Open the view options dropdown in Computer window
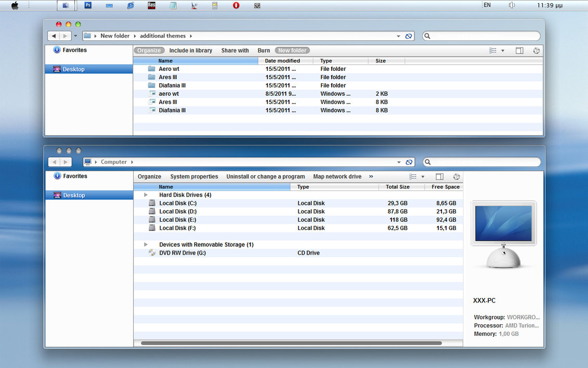The image size is (588, 368). pos(423,177)
